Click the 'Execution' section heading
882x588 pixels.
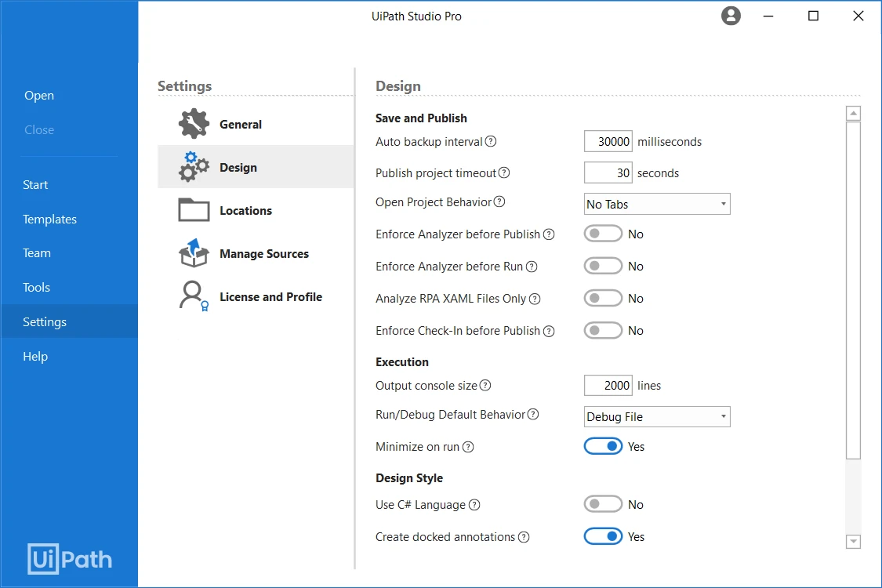[x=401, y=361]
